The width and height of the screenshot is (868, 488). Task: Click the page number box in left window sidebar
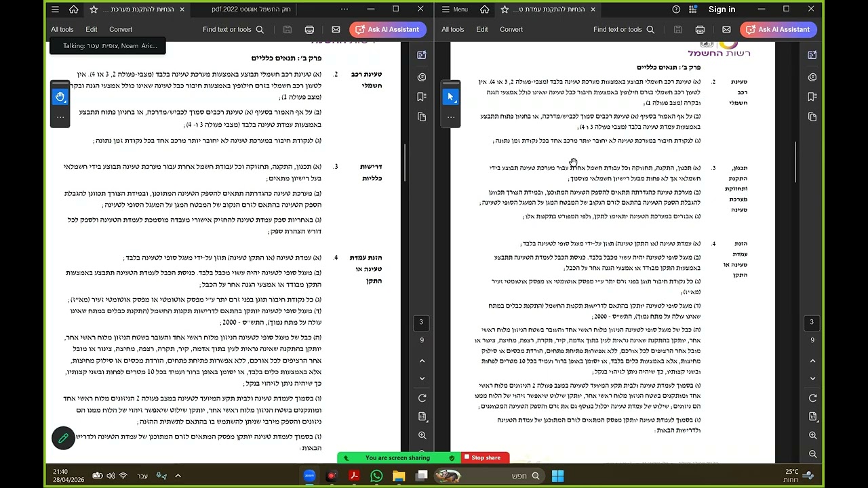click(x=421, y=323)
